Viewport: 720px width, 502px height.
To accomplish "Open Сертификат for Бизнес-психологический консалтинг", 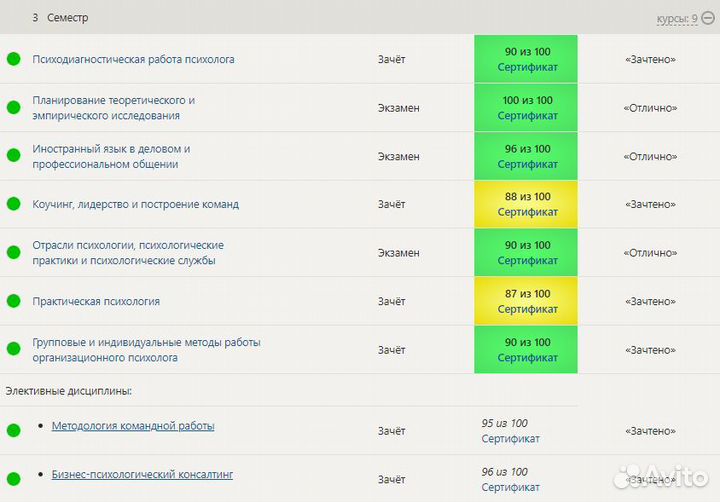I will point(511,487).
